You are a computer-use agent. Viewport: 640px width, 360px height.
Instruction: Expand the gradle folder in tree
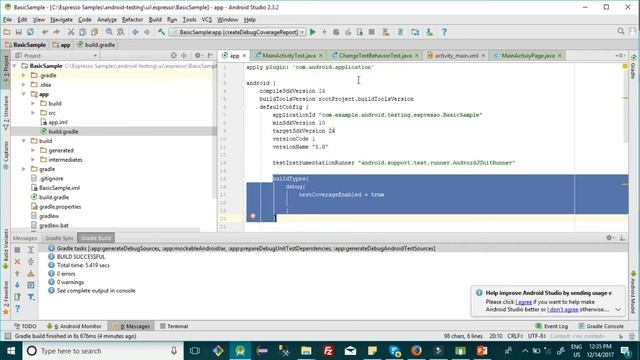[24, 169]
